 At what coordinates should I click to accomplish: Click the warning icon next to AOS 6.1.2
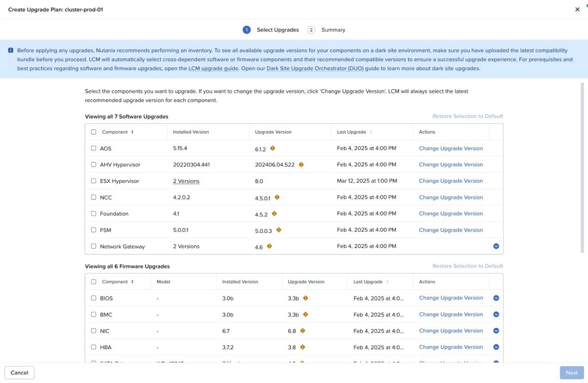[272, 148]
